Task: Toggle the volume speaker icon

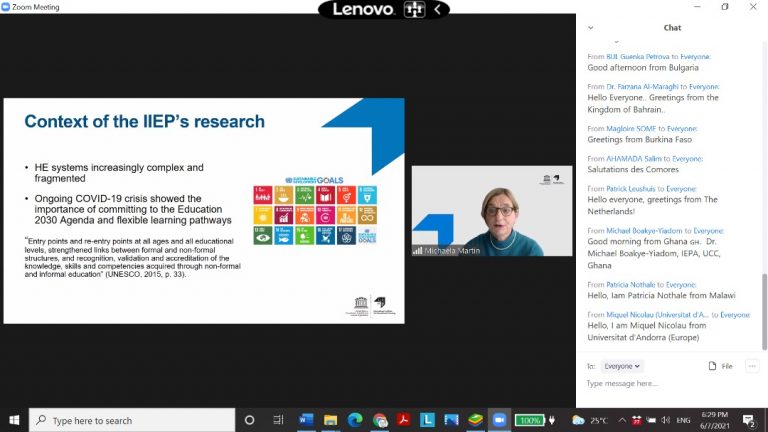Action: tap(666, 420)
